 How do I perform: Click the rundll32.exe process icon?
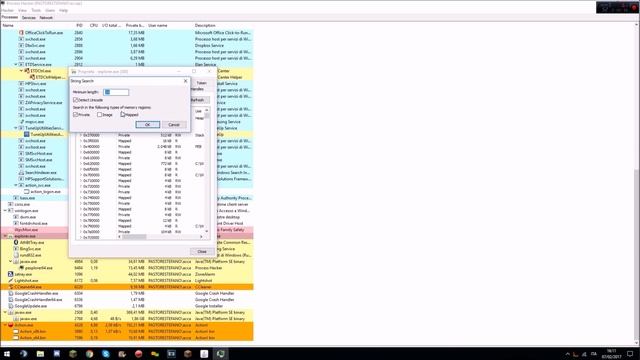coord(16,255)
